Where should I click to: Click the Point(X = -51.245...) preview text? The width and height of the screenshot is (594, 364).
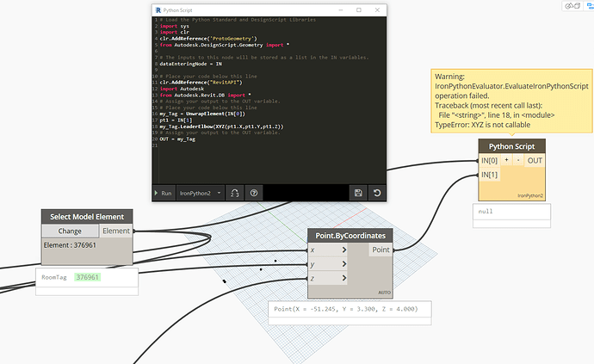(x=346, y=309)
